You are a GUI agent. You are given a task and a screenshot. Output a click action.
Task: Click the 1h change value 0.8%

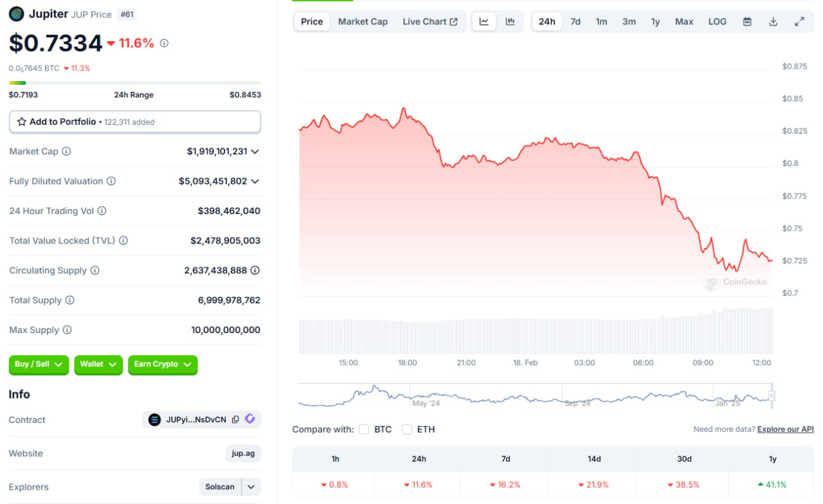(x=333, y=485)
